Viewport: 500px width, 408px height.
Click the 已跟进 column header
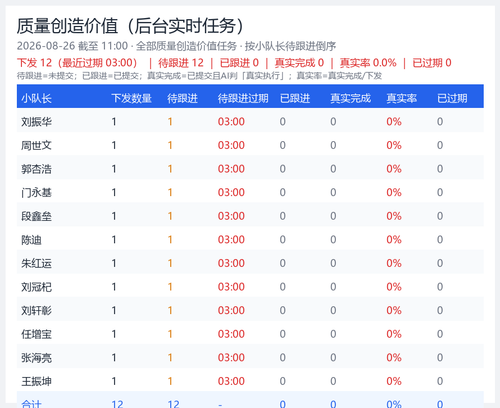(x=295, y=98)
